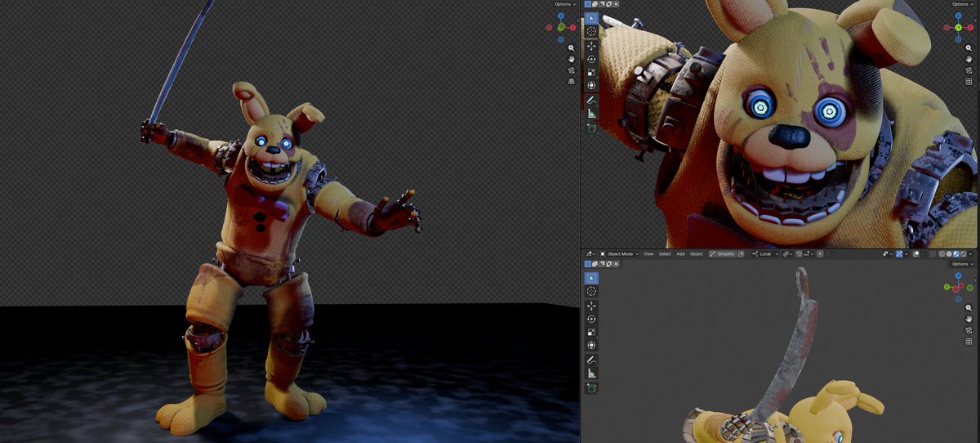The image size is (980, 443).
Task: Switch to material preview shading in bottom-right viewport
Action: click(956, 254)
